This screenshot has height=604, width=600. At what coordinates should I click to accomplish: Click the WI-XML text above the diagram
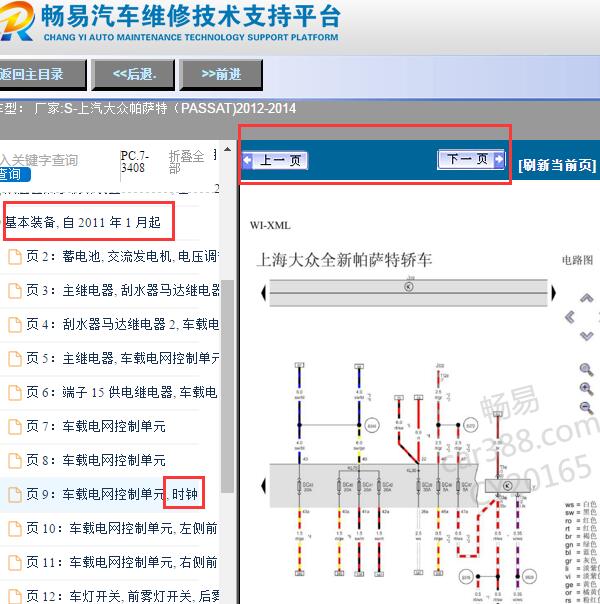coord(270,226)
